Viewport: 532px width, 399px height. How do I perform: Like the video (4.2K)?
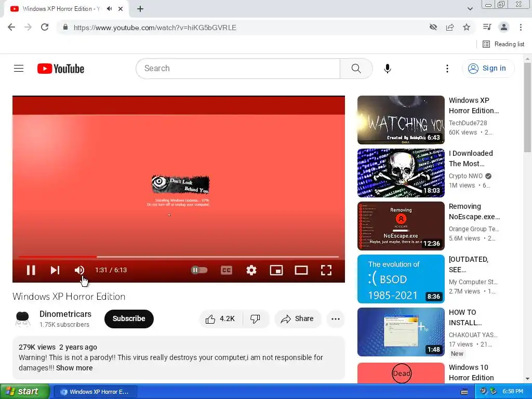220,319
